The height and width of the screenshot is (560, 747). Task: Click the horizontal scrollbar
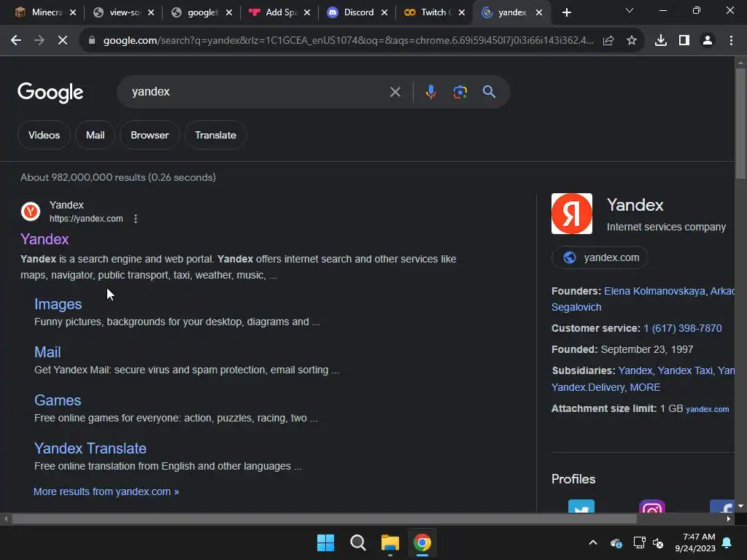[324, 519]
